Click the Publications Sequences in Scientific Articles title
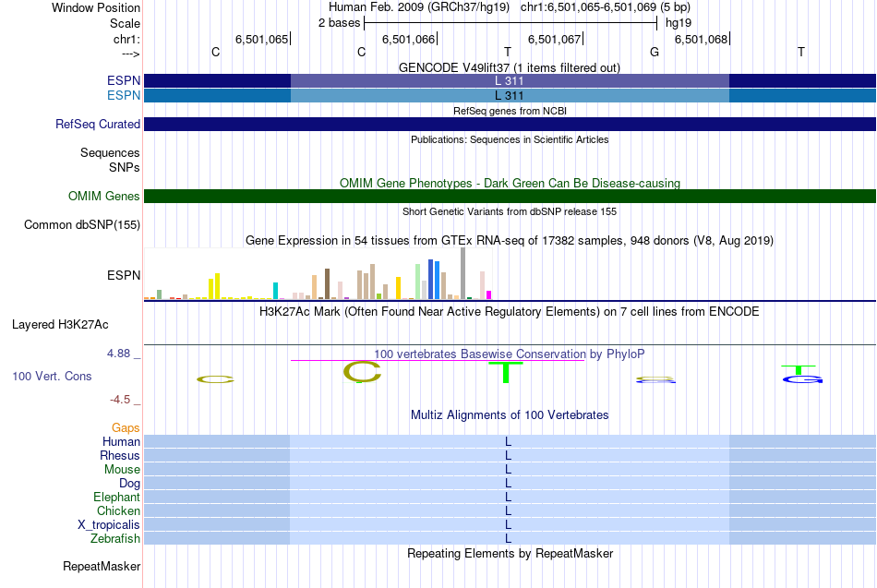 (510, 139)
